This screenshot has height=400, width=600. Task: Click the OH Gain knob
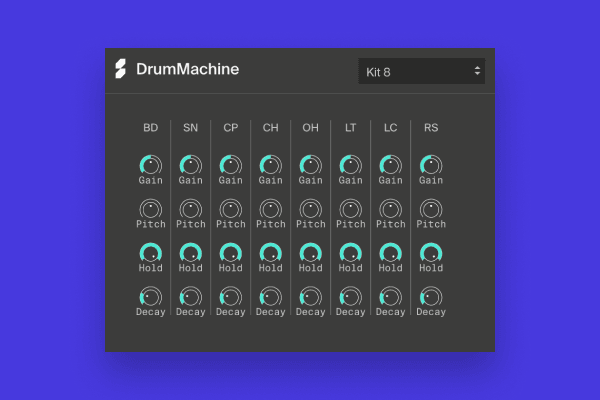pyautogui.click(x=310, y=165)
